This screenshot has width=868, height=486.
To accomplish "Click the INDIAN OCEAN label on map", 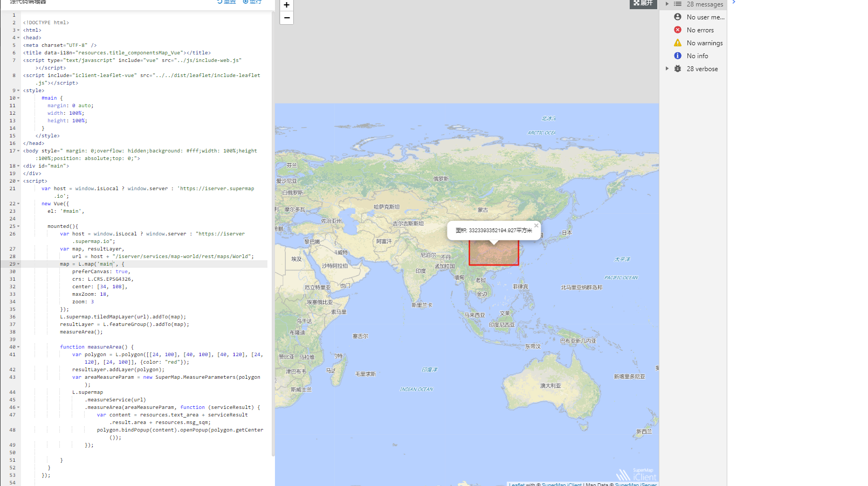I will (416, 389).
